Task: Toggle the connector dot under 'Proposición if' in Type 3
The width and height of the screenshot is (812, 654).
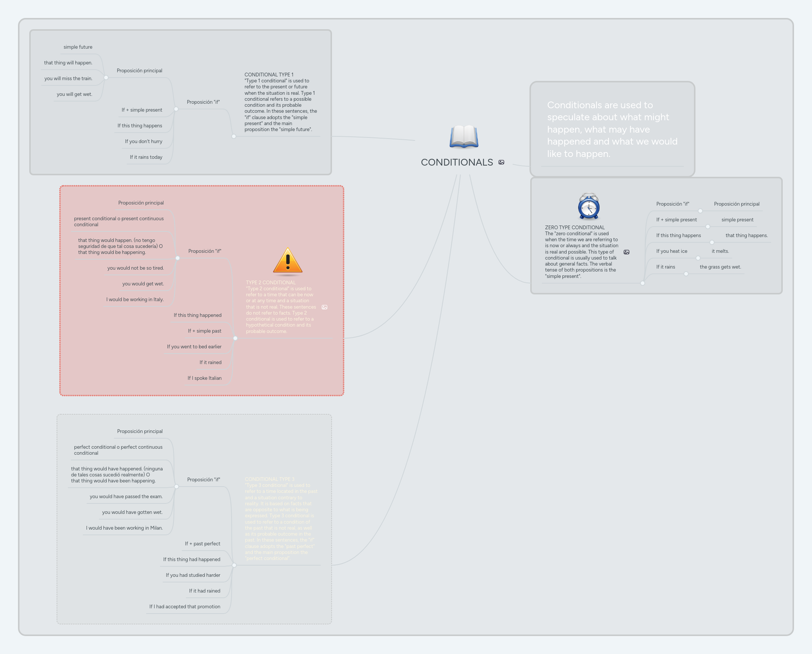Action: point(176,486)
